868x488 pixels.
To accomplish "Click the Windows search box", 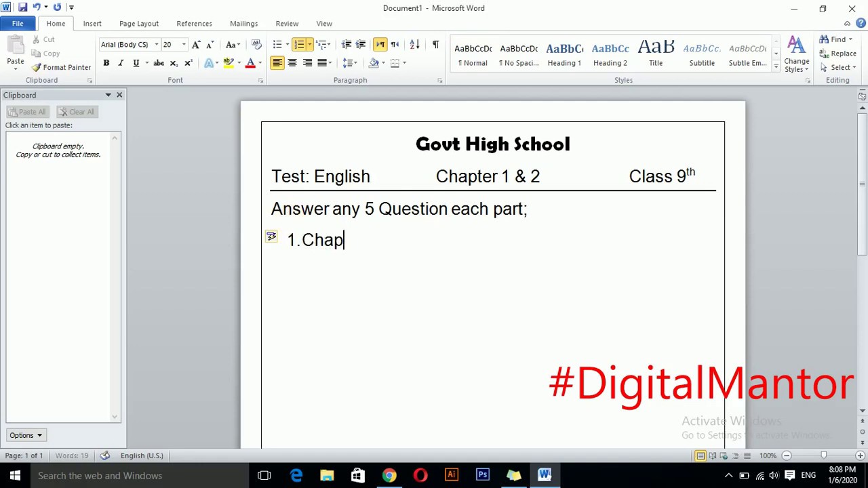I will coord(139,476).
